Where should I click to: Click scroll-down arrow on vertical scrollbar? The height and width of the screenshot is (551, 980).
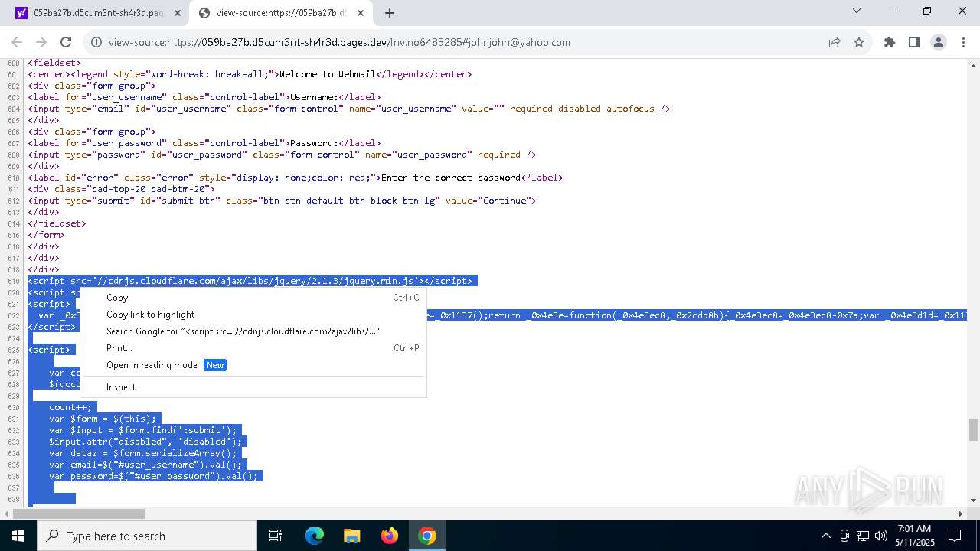click(973, 500)
